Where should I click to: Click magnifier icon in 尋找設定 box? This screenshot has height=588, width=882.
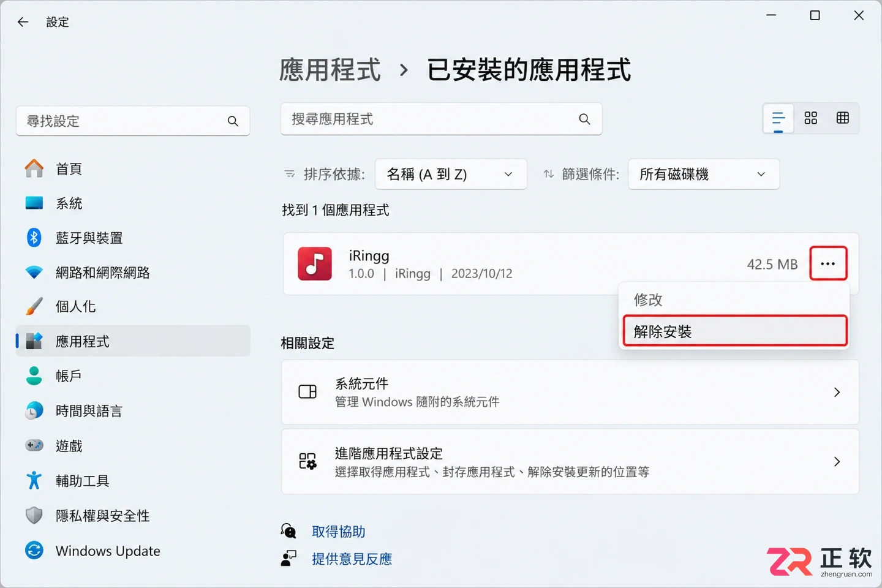click(x=233, y=121)
